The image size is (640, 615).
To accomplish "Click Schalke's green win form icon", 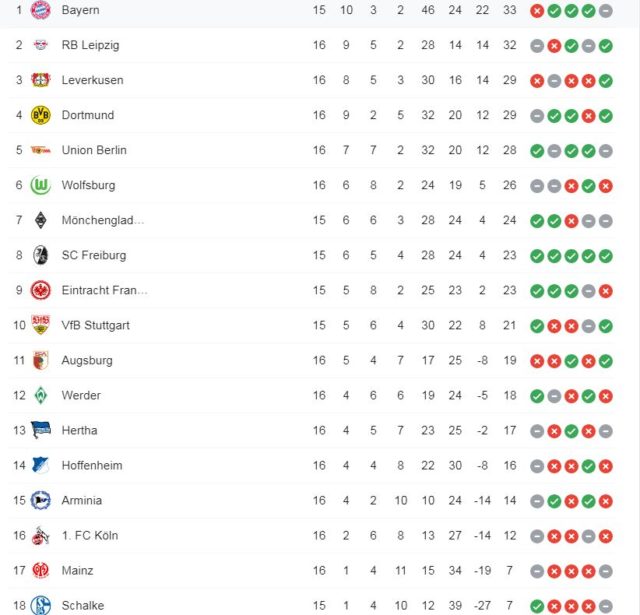I will coord(537,605).
